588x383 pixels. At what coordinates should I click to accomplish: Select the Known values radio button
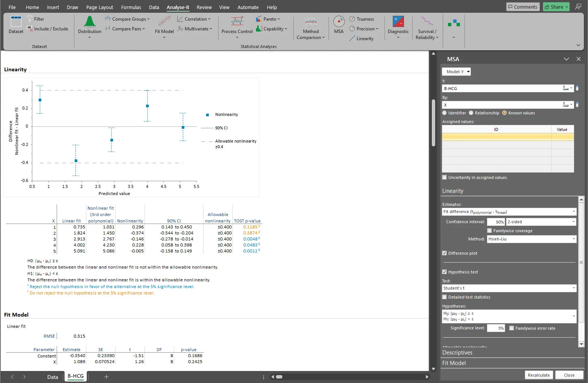tap(505, 113)
